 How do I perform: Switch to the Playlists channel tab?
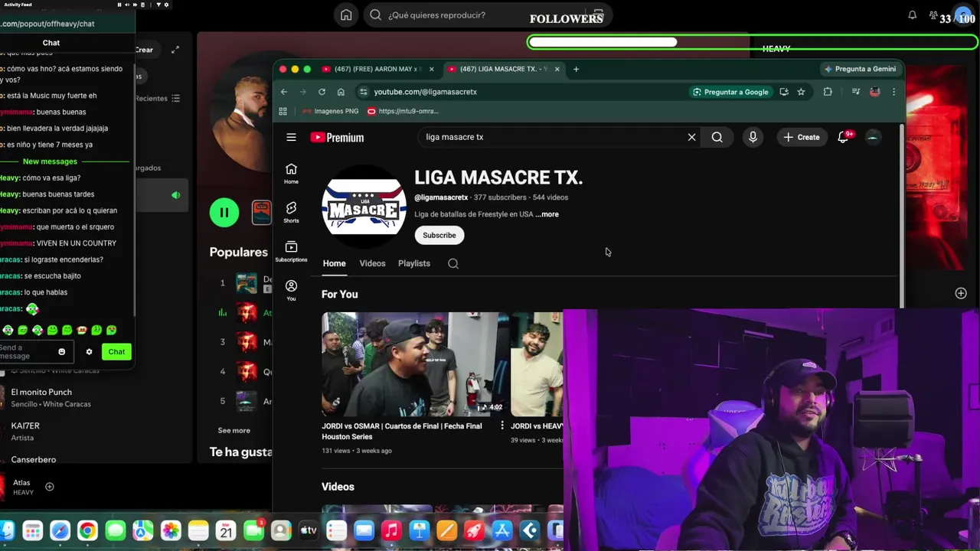pos(414,263)
